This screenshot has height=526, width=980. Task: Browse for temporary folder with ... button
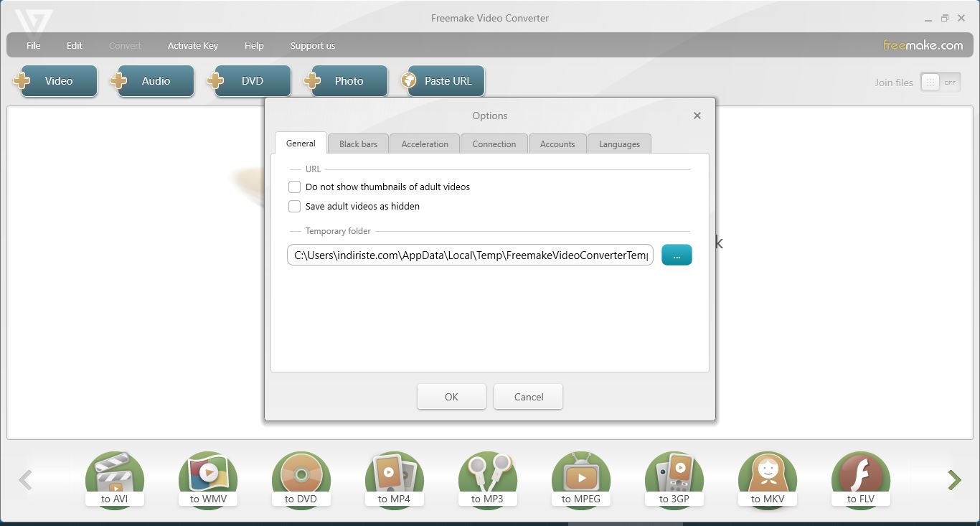[677, 255]
